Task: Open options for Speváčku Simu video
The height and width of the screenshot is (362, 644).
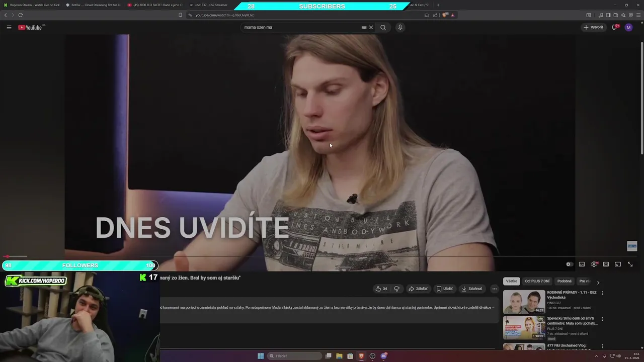Action: pos(602,319)
